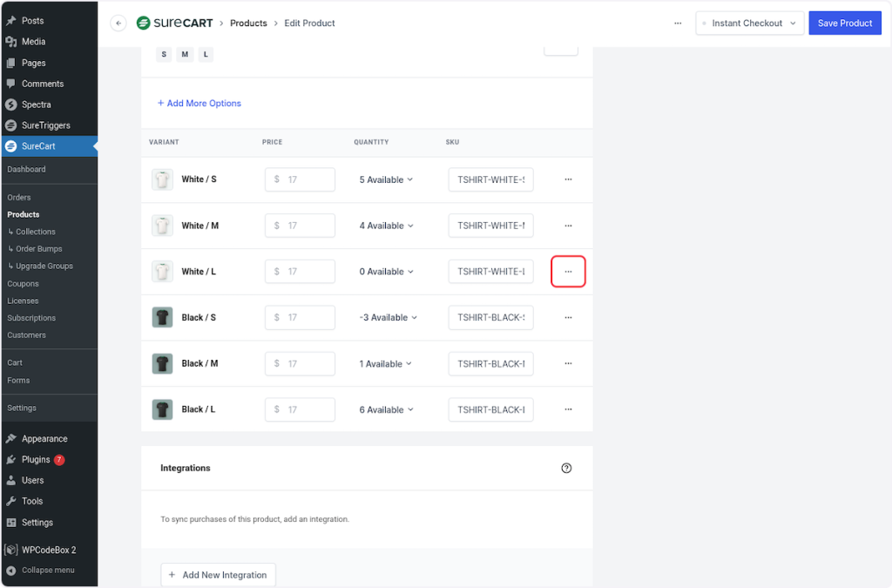Open Subscriptions in SureCart submenu
Image resolution: width=892 pixels, height=588 pixels.
[x=31, y=318]
